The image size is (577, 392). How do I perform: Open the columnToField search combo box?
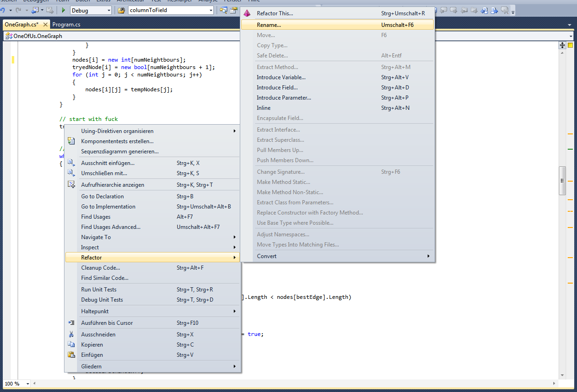211,10
